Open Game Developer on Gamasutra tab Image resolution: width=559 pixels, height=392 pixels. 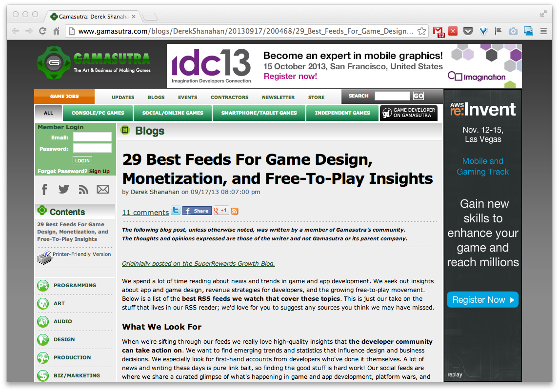(x=409, y=113)
